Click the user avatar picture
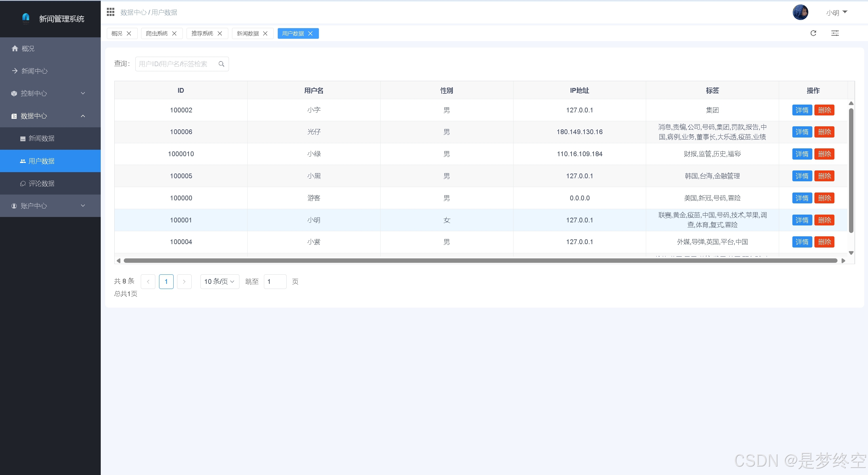The image size is (868, 475). (x=800, y=13)
